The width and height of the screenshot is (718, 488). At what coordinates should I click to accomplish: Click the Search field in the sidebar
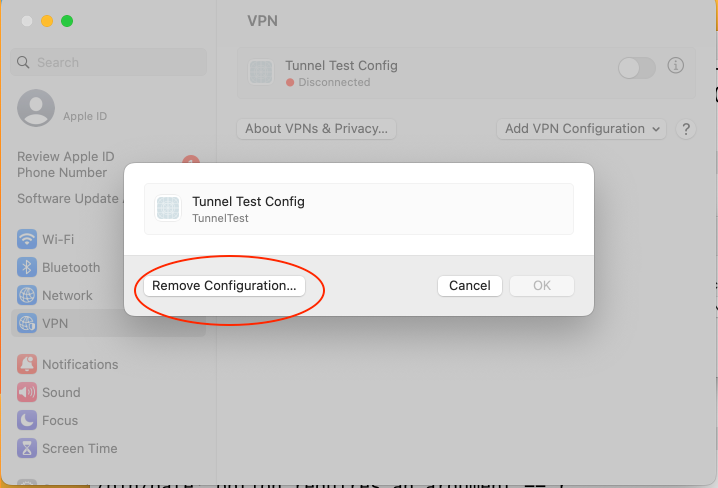(x=109, y=62)
